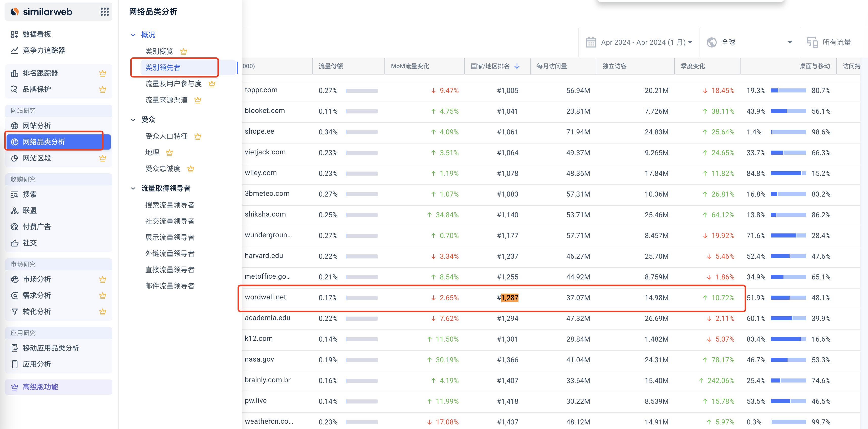Click 社交 thumbs-up icon

14,243
